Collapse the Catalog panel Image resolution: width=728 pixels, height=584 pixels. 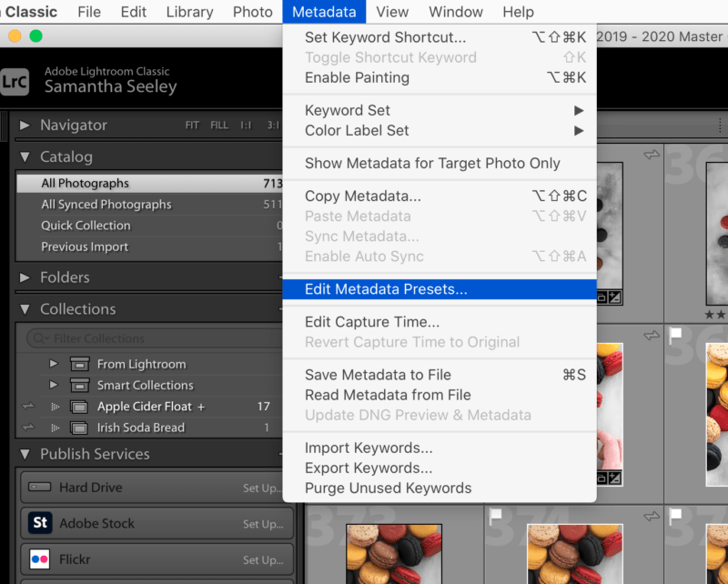[25, 156]
